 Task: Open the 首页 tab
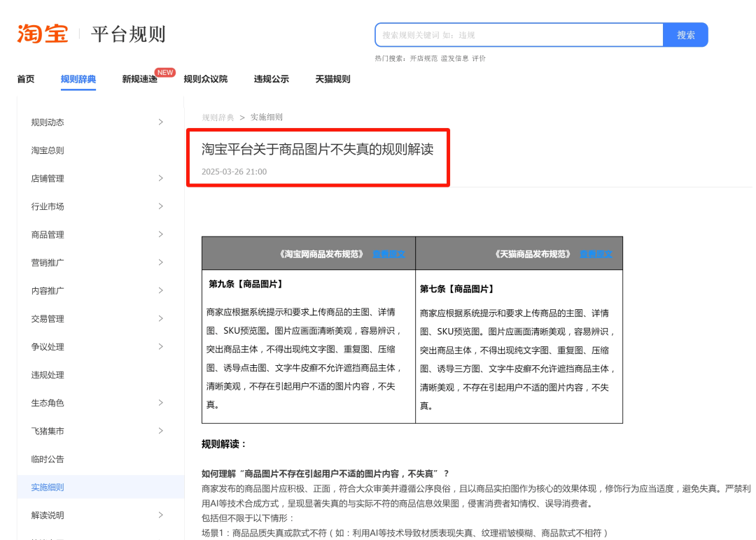26,79
